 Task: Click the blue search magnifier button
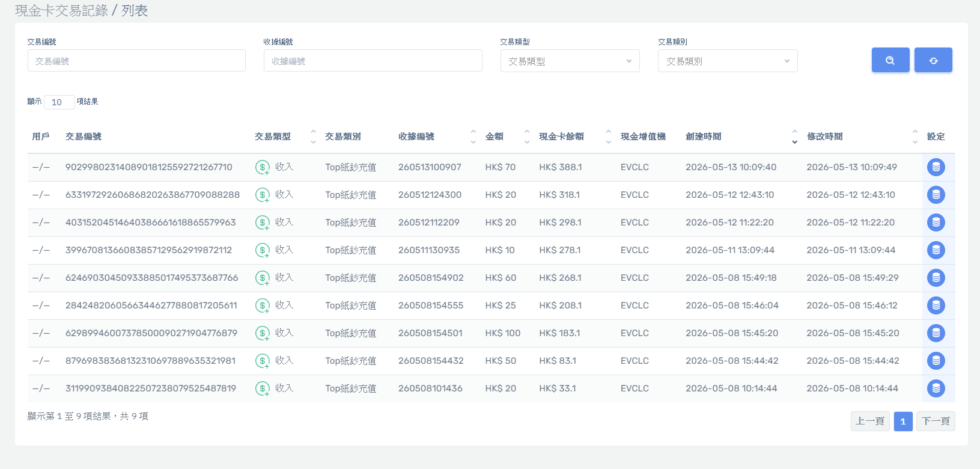tap(890, 60)
